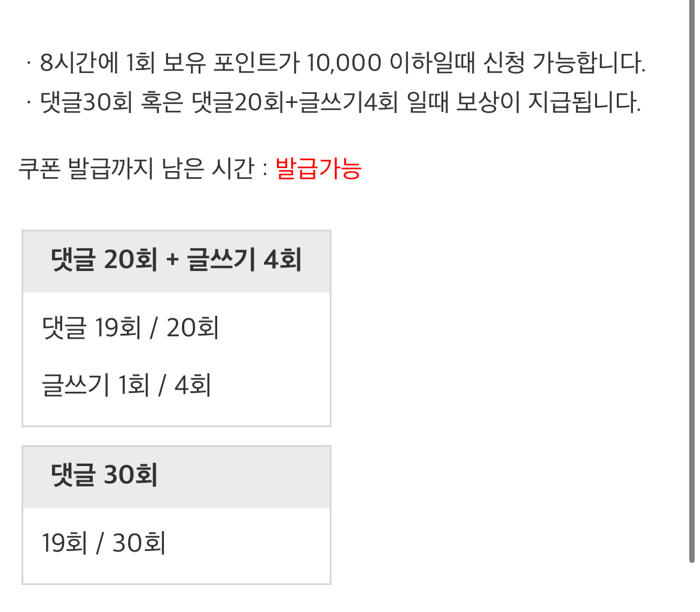Click the 19회 / 30회 progress text
The width and height of the screenshot is (700, 612).
[104, 543]
